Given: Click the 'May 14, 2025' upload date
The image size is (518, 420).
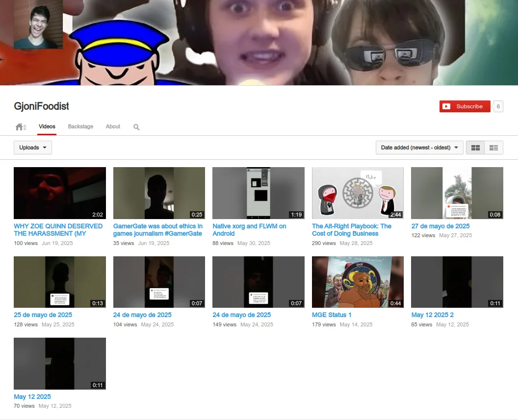Looking at the screenshot, I should tap(356, 324).
